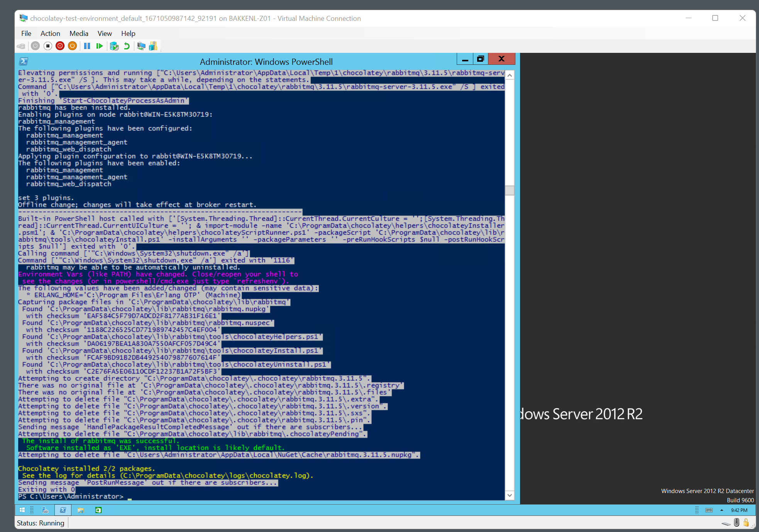Click the 'See the log for details' line
Screen dimensions: 759x532
click(168, 476)
